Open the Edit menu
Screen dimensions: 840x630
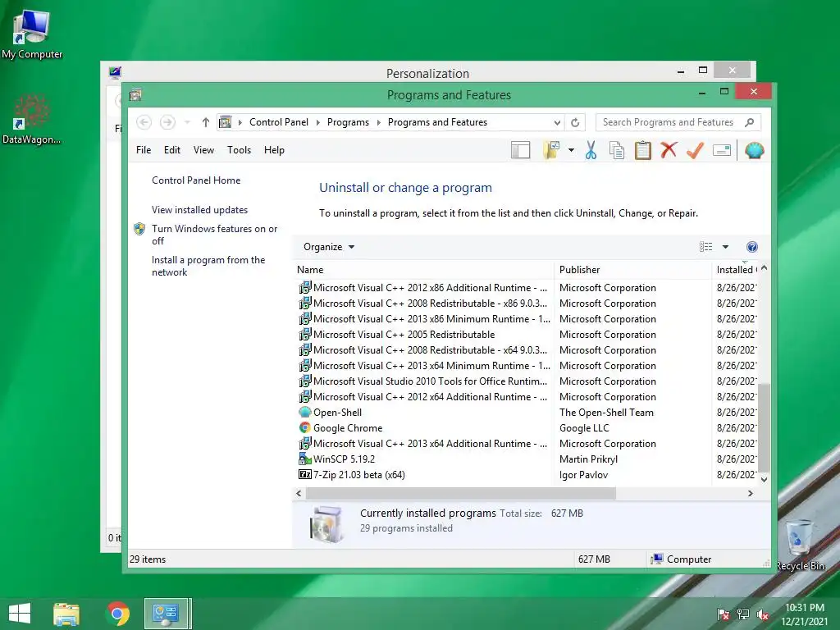click(x=172, y=150)
